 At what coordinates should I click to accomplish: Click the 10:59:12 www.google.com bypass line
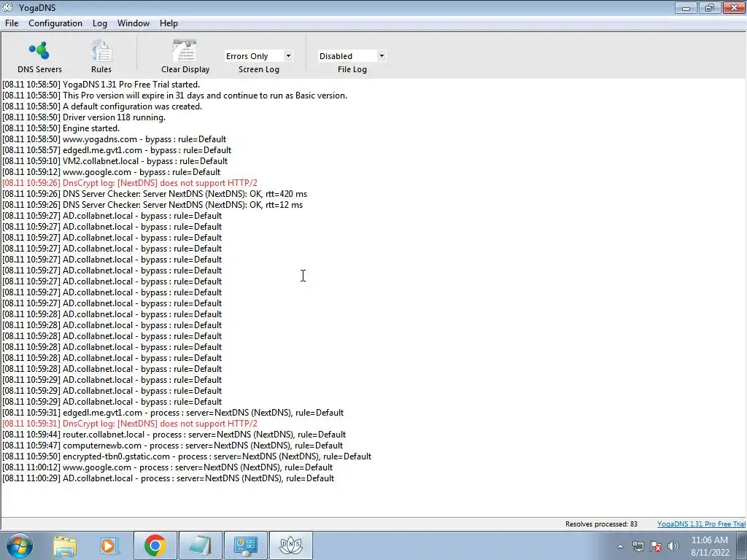[x=112, y=172]
